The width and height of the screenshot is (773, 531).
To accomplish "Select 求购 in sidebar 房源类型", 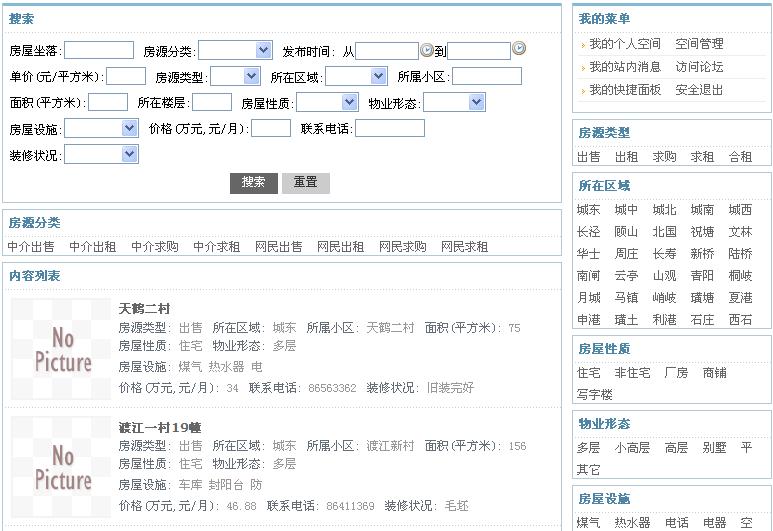I will pyautogui.click(x=665, y=157).
